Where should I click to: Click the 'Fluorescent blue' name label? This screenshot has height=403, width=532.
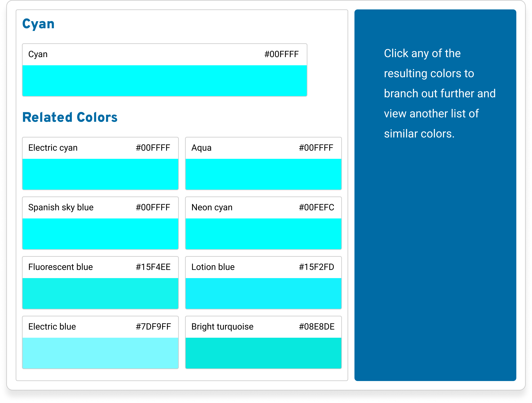click(60, 267)
